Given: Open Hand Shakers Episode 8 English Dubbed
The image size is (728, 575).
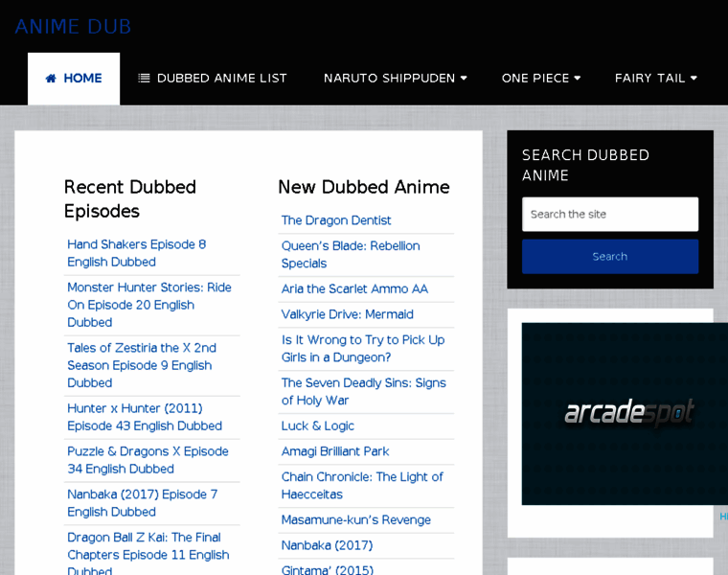Looking at the screenshot, I should tap(136, 253).
